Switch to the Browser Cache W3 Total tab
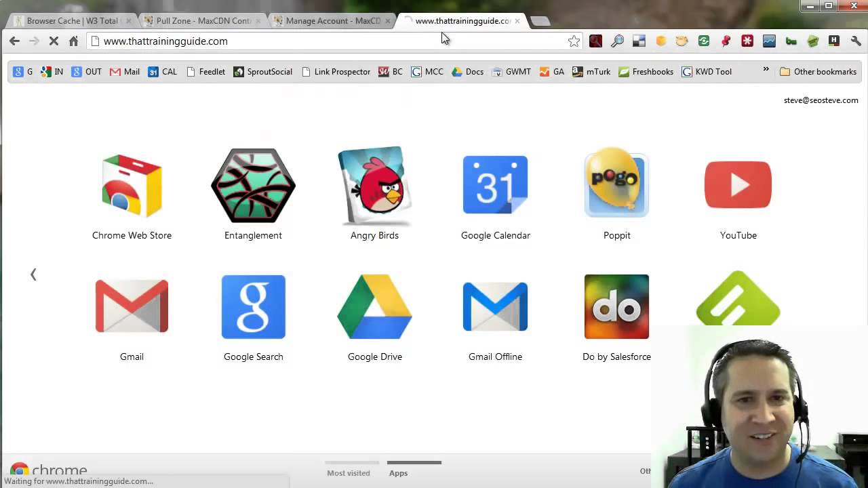The image size is (868, 488). point(71,21)
